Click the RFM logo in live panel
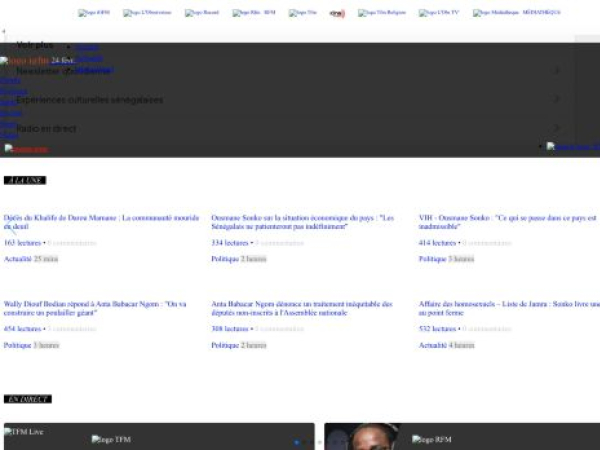Viewport: 600px width, 450px height. [x=431, y=439]
